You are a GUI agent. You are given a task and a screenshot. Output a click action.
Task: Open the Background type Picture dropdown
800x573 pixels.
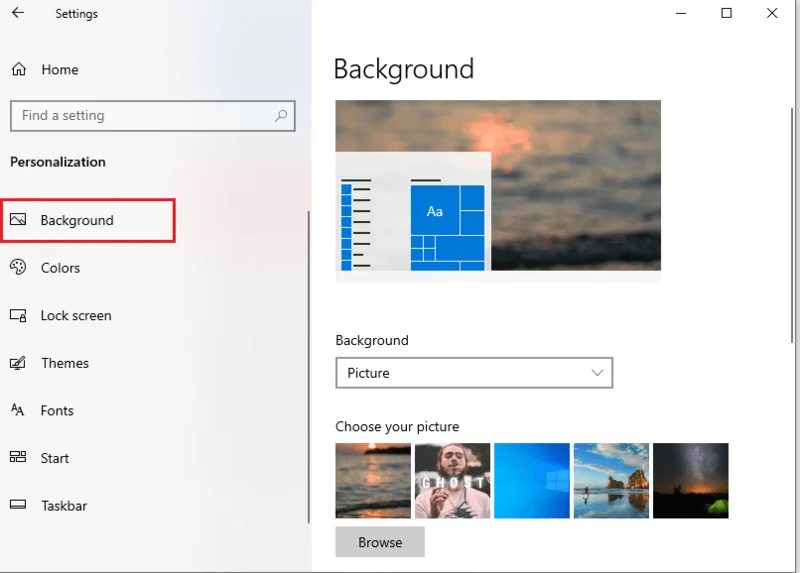click(474, 373)
